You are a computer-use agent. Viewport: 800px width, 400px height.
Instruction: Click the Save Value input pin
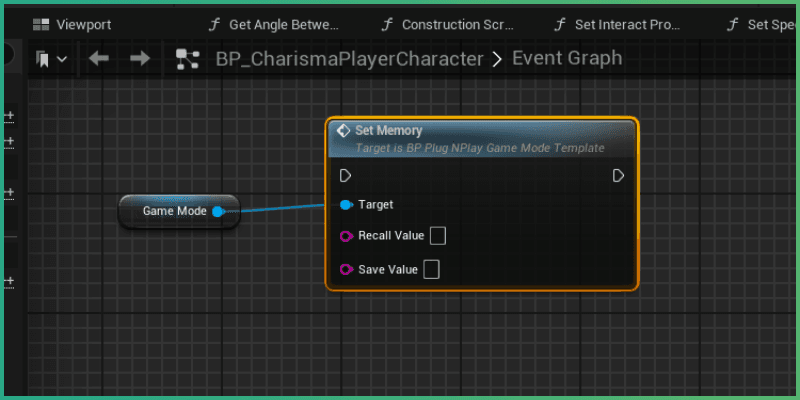click(x=346, y=269)
